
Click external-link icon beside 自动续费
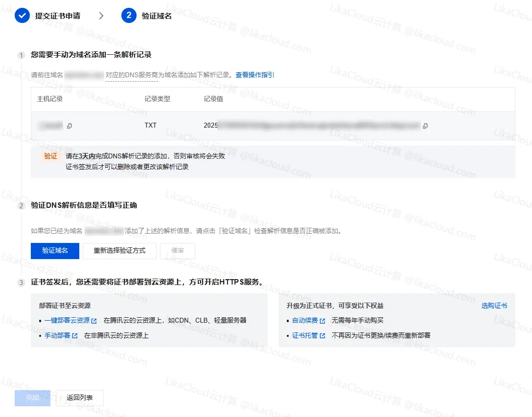pyautogui.click(x=323, y=321)
